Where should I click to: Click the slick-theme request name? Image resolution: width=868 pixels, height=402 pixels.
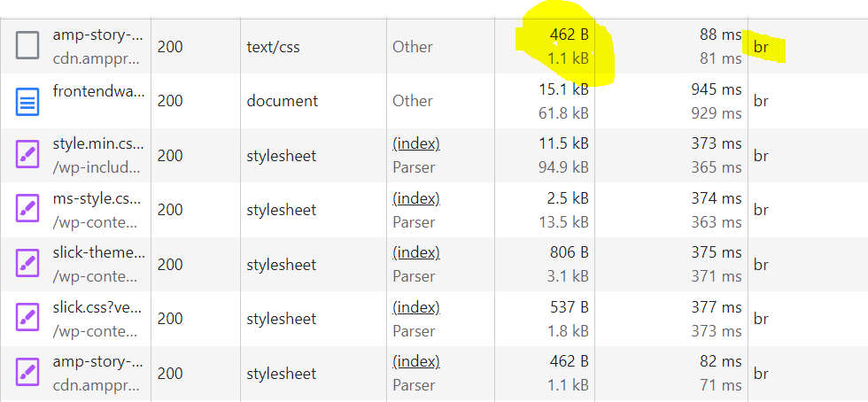click(x=97, y=253)
